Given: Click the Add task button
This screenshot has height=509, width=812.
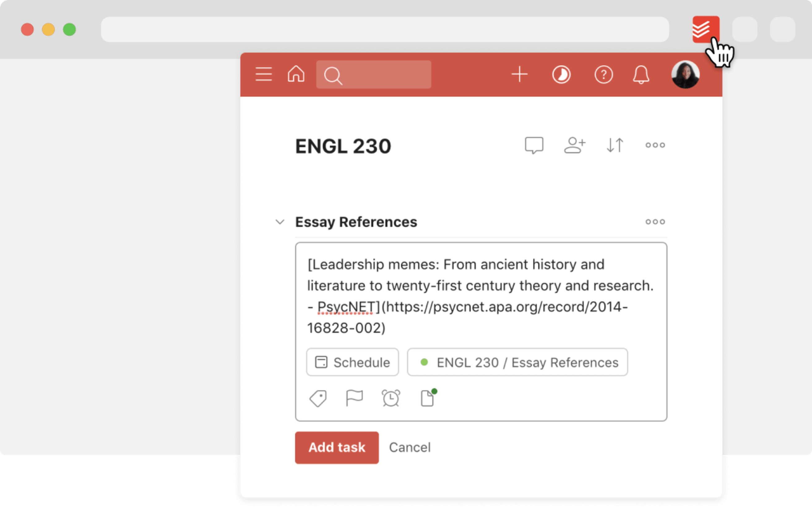Looking at the screenshot, I should (337, 447).
